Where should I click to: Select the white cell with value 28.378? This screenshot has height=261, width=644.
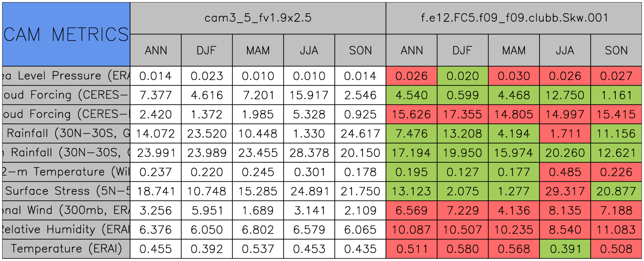click(309, 153)
